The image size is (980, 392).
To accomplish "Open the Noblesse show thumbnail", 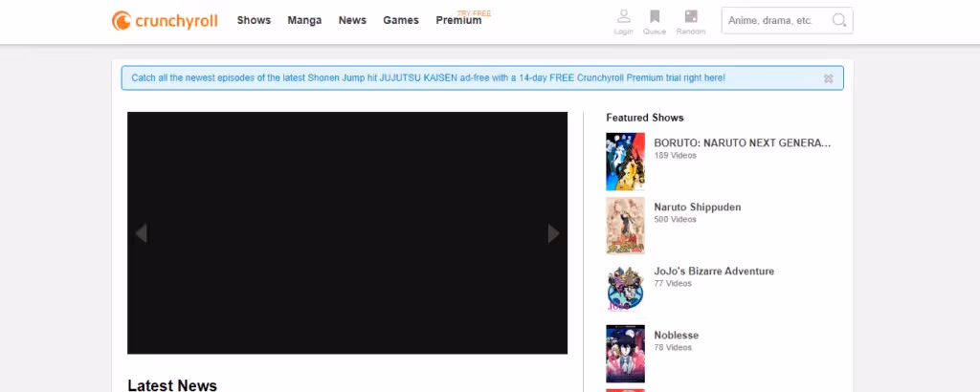I will click(625, 354).
